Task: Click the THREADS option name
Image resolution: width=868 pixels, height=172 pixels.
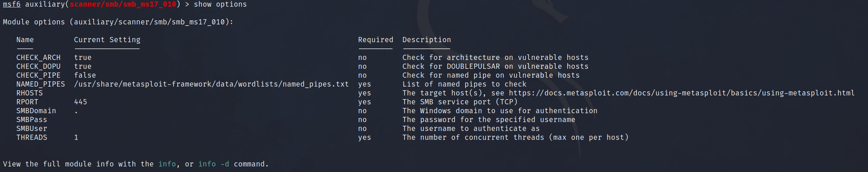Action: (x=32, y=137)
